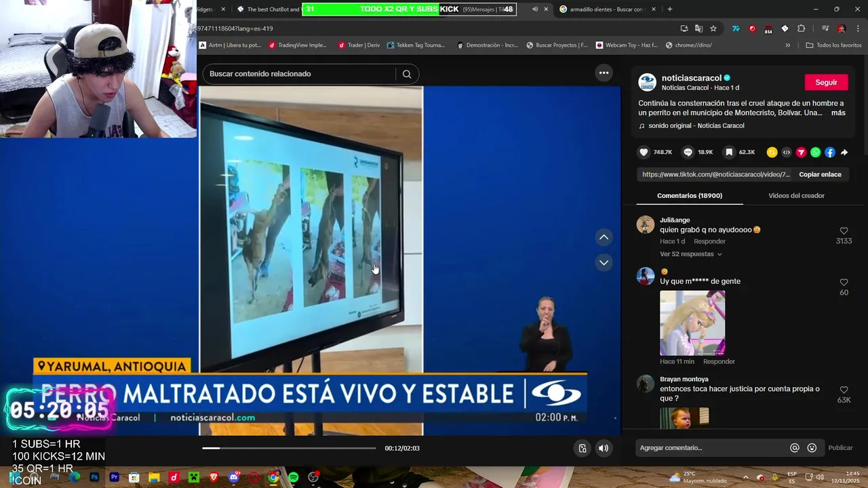Screen dimensions: 868x488
Task: Open Discord from the taskbar
Action: click(x=234, y=478)
